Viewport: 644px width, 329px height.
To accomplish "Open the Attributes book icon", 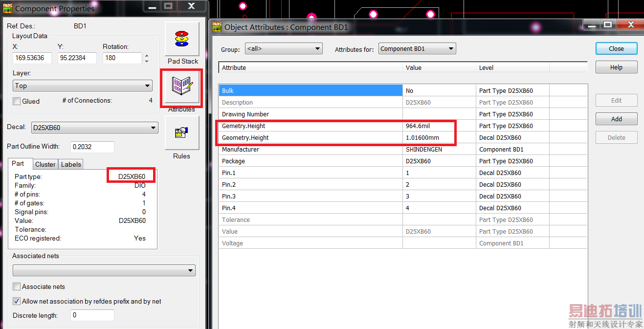I will coord(182,86).
